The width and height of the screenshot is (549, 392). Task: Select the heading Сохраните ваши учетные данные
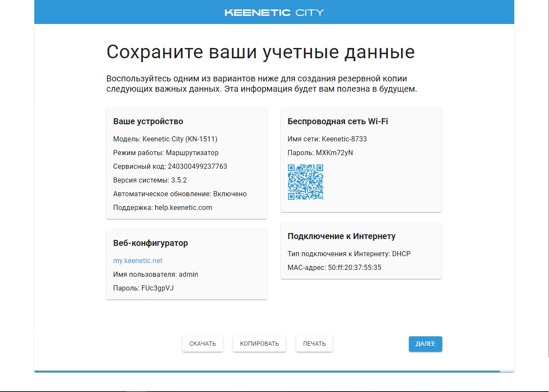coord(261,52)
